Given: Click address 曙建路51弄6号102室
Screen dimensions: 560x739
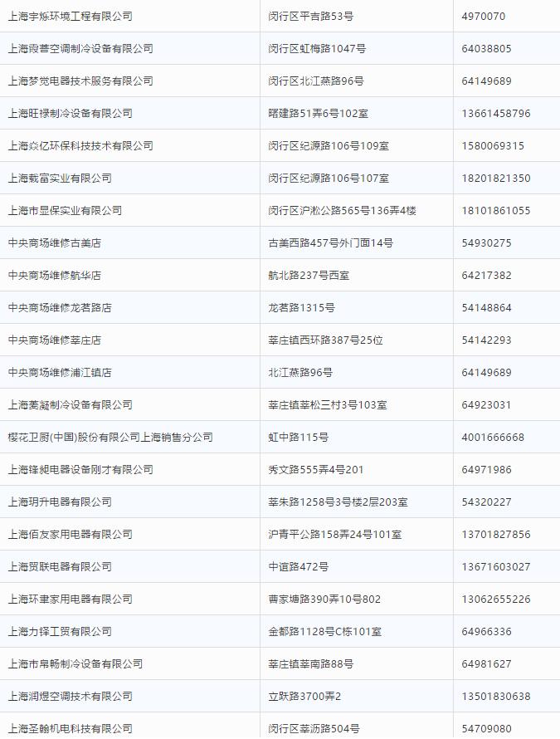Looking at the screenshot, I should tap(319, 114).
